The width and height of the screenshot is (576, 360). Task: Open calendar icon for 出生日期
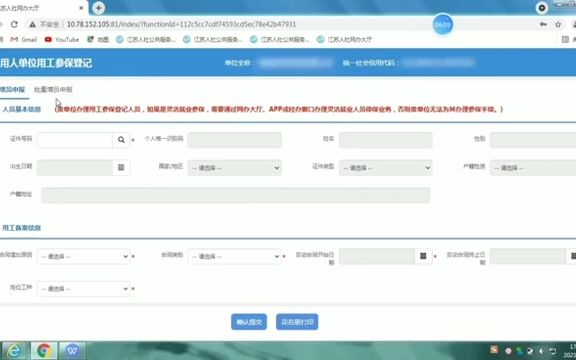tap(121, 168)
